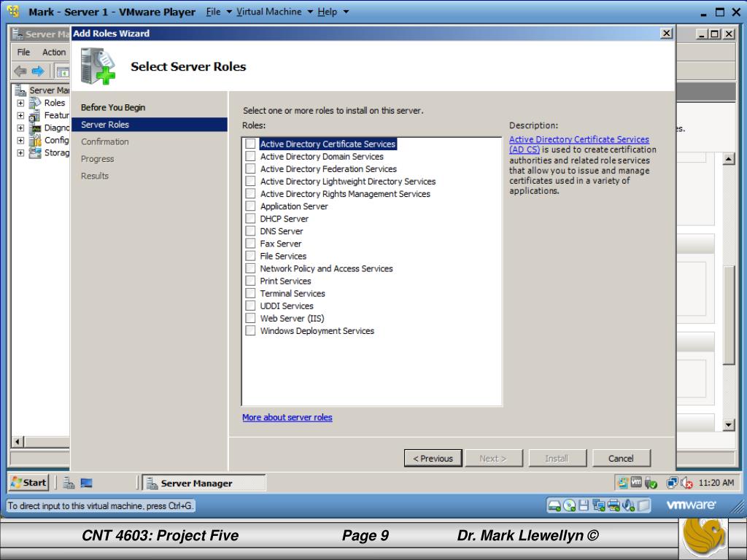Click the back arrow in Server Manager toolbar
This screenshot has width=747, height=560.
pyautogui.click(x=20, y=71)
